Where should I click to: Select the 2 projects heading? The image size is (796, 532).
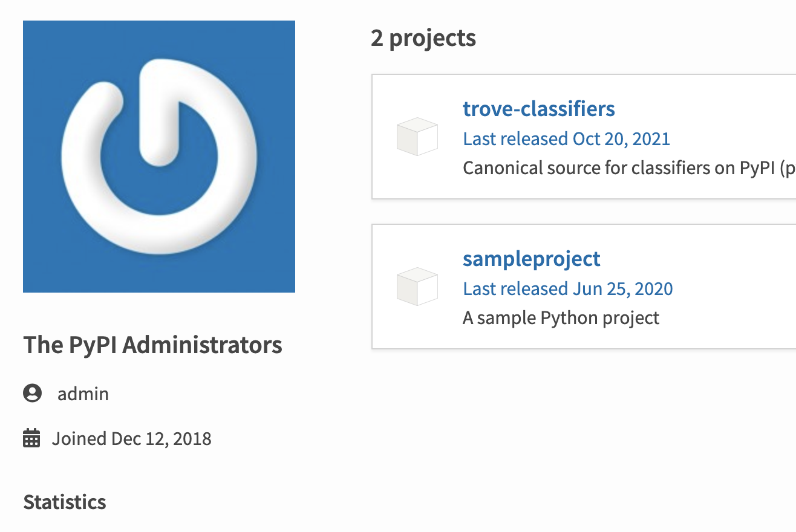(x=423, y=37)
